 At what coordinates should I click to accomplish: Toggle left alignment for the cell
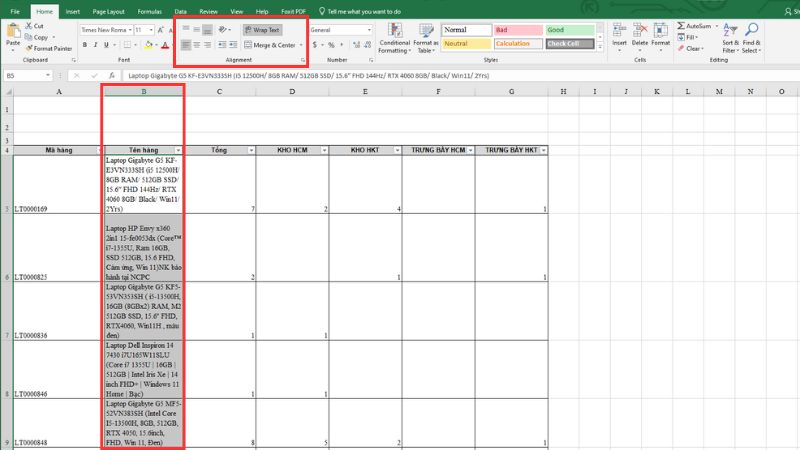[x=186, y=45]
